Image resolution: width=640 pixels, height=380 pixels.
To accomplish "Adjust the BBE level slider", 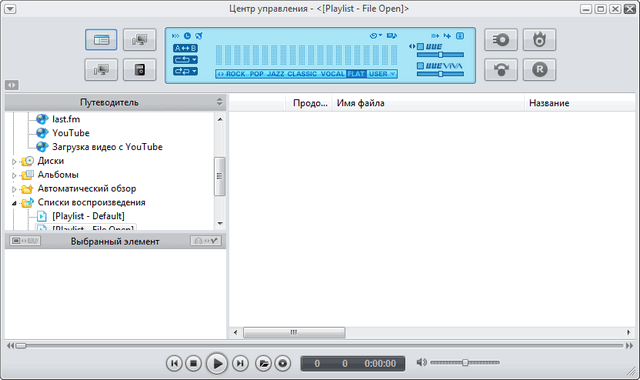I will pos(440,55).
